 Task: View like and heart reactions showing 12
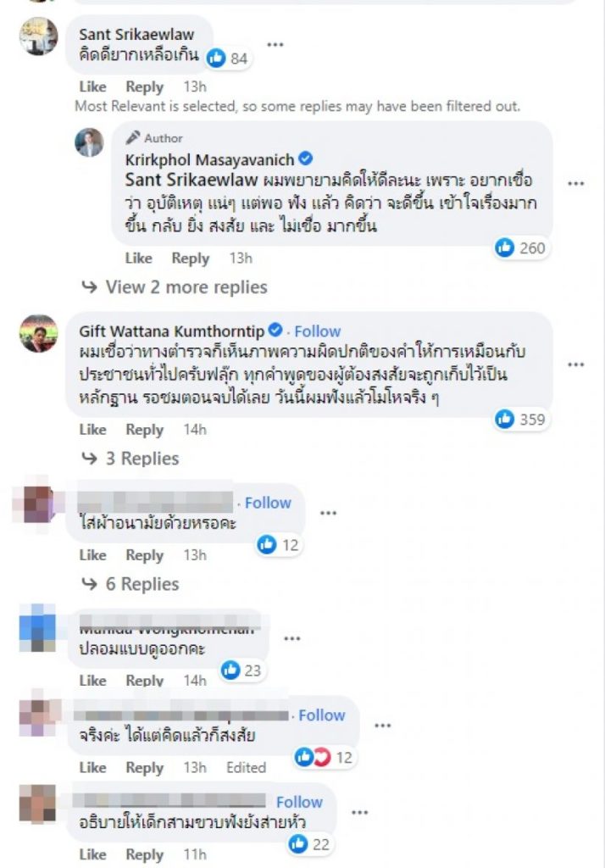tap(325, 757)
